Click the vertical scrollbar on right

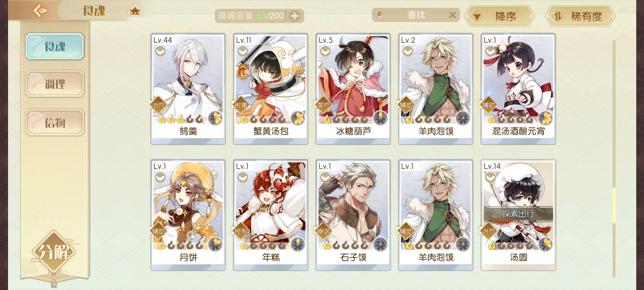click(x=614, y=158)
